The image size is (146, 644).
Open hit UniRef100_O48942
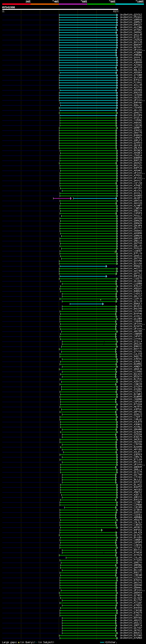pos(131,32)
